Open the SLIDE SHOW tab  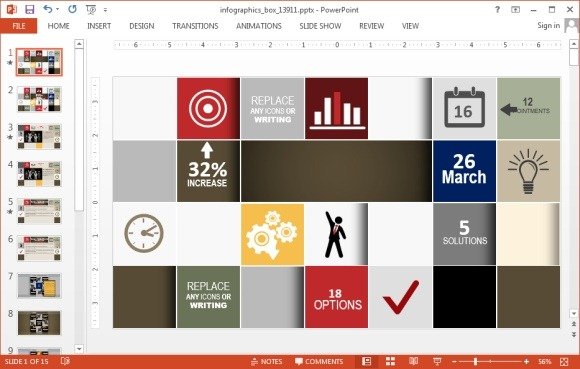(320, 26)
